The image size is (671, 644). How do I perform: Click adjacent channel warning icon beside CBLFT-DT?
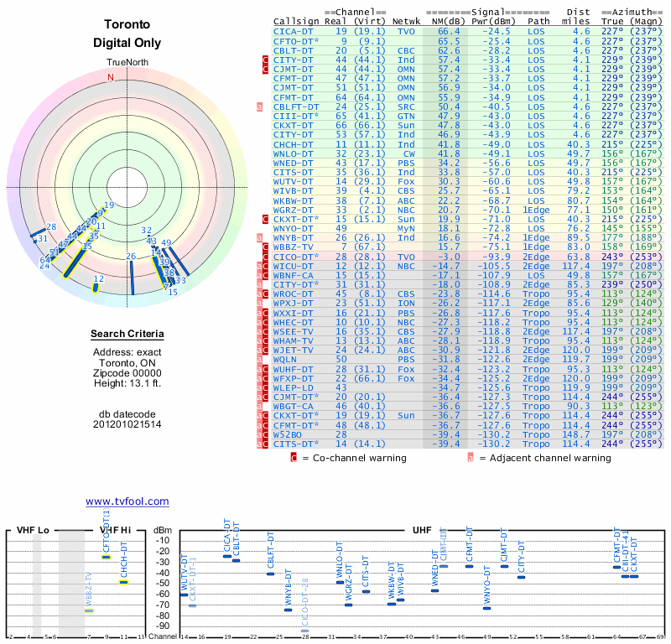pos(259,107)
